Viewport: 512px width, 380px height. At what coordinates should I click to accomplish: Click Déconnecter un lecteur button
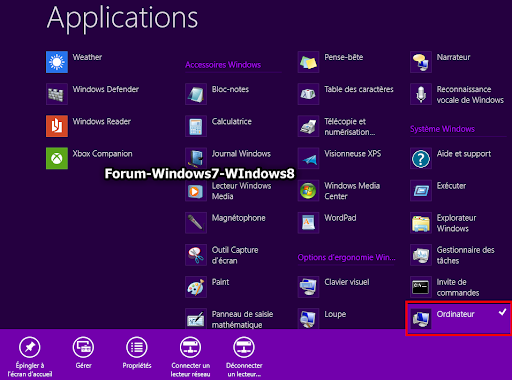pyautogui.click(x=244, y=357)
